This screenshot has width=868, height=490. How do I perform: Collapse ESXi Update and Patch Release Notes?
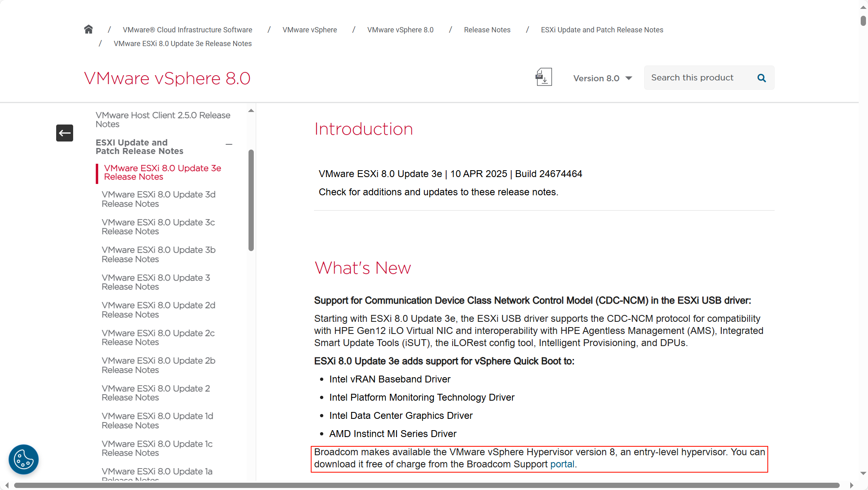point(229,144)
